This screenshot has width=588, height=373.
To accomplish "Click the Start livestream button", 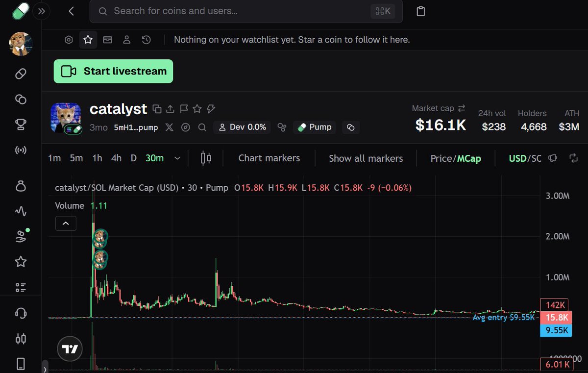I will coord(113,71).
